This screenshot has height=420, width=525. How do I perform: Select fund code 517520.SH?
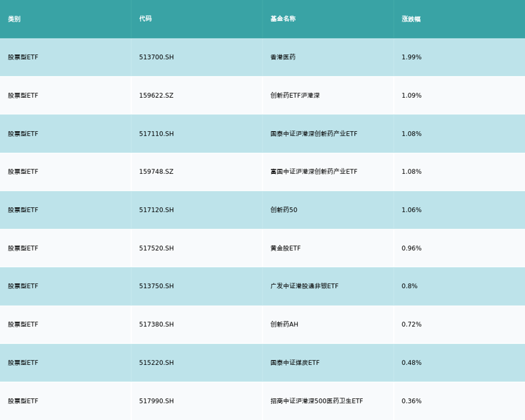(x=156, y=248)
